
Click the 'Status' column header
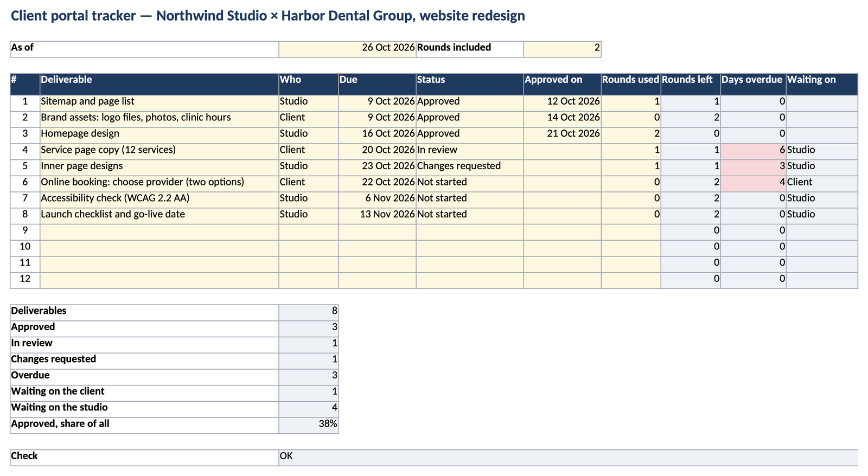tap(470, 85)
